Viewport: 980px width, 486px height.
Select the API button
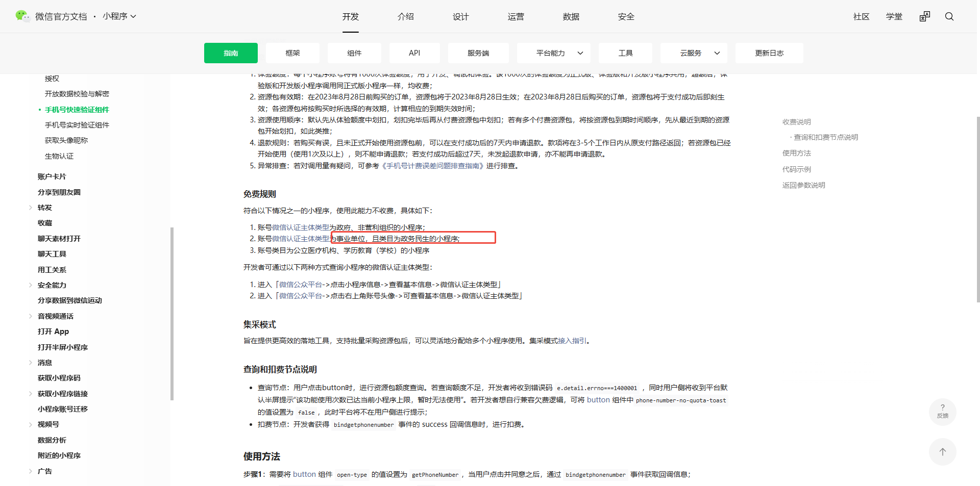(x=414, y=53)
